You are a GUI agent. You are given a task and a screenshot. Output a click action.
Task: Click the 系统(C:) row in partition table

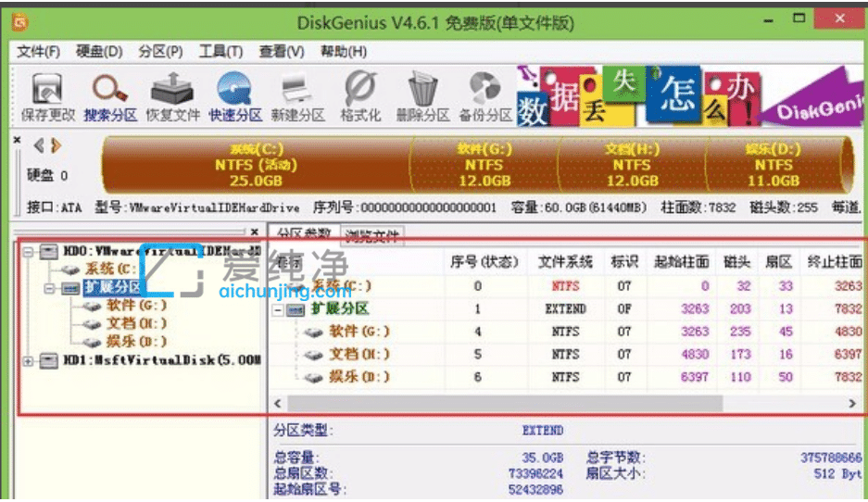click(568, 286)
